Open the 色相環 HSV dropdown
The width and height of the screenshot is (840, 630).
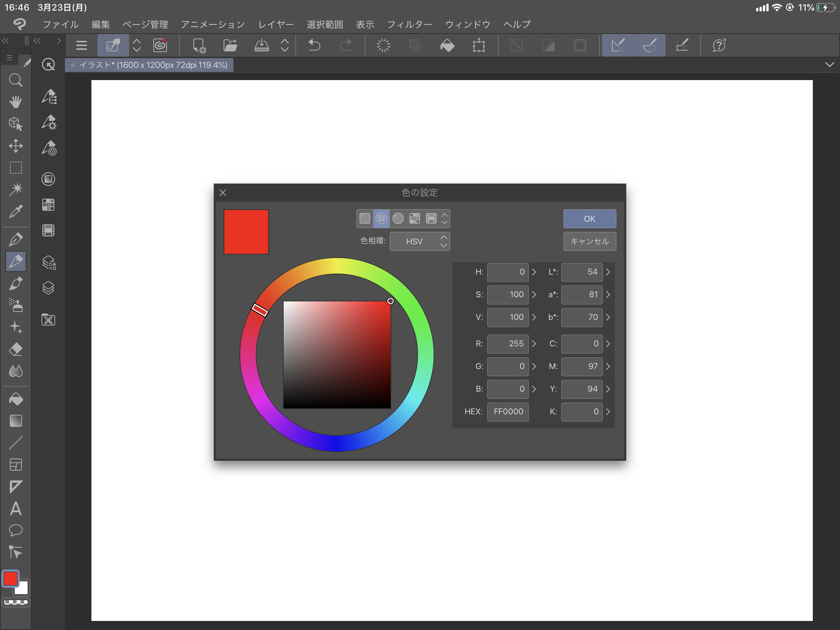click(x=420, y=241)
